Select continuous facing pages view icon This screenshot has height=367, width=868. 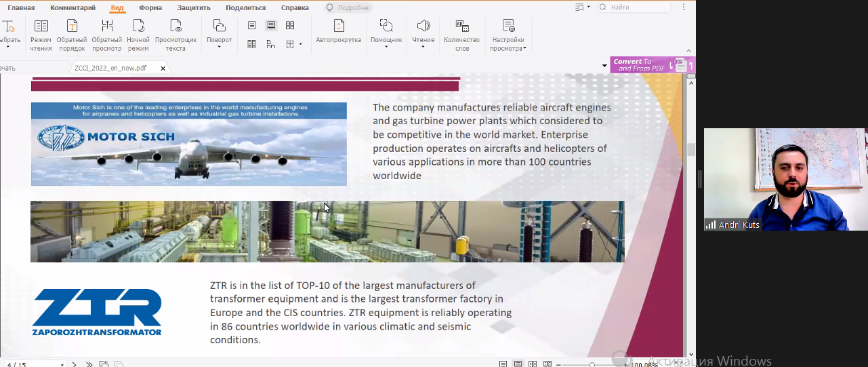[252, 44]
